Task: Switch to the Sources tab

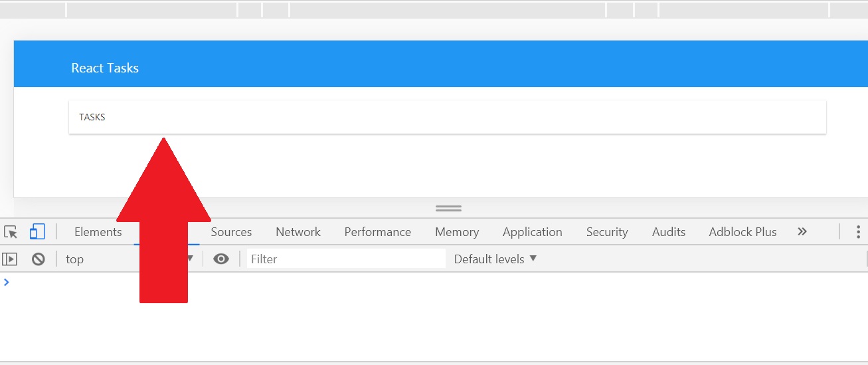Action: (x=231, y=232)
